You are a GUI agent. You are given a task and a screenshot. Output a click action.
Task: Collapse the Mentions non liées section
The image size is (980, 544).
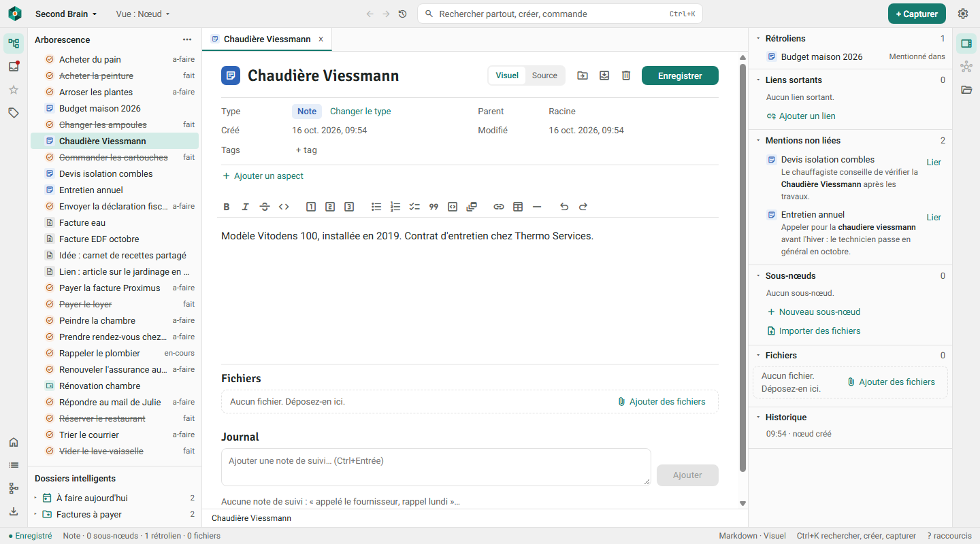(x=759, y=140)
